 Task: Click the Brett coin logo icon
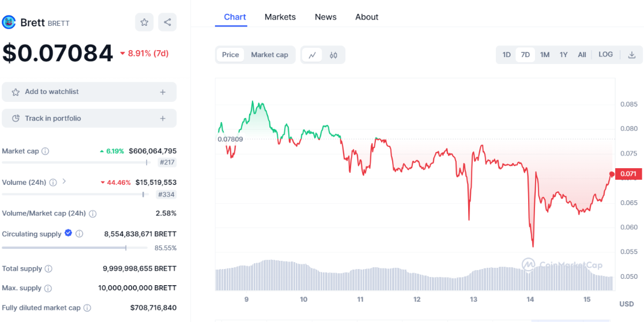coord(9,22)
